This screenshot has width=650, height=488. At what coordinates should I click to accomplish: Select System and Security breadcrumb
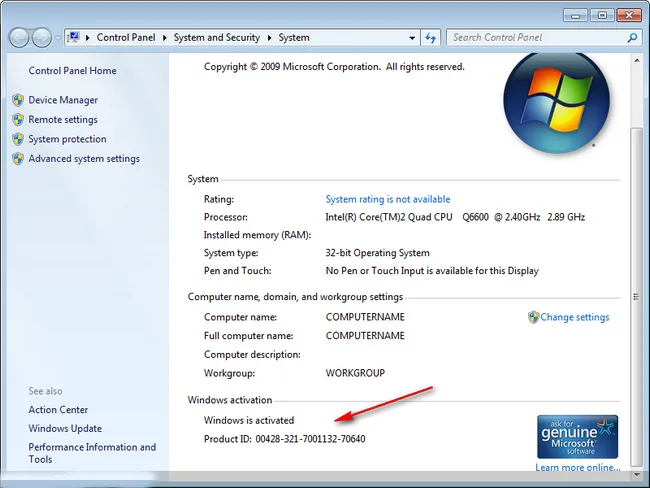(x=216, y=38)
